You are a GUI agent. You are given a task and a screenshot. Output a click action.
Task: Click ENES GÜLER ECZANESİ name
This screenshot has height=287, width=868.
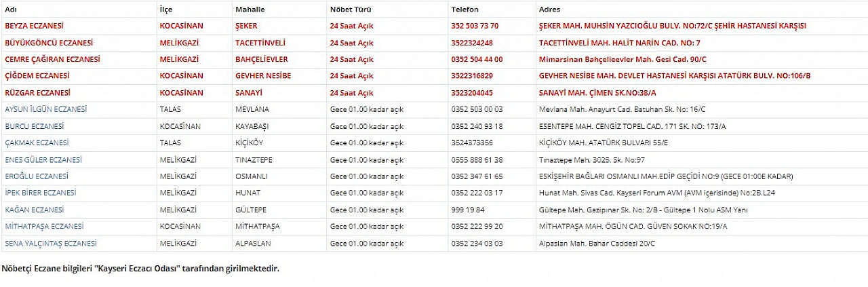coord(43,159)
